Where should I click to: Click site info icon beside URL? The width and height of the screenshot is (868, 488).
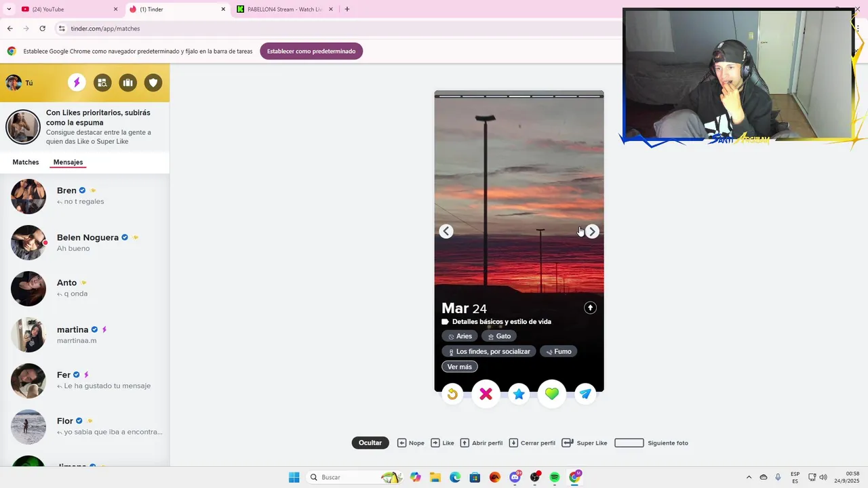[61, 28]
